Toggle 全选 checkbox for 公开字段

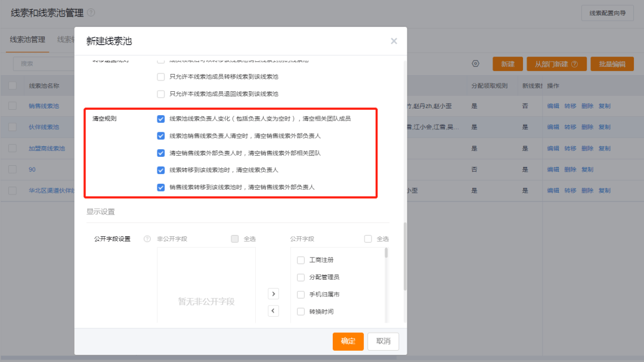pyautogui.click(x=368, y=239)
